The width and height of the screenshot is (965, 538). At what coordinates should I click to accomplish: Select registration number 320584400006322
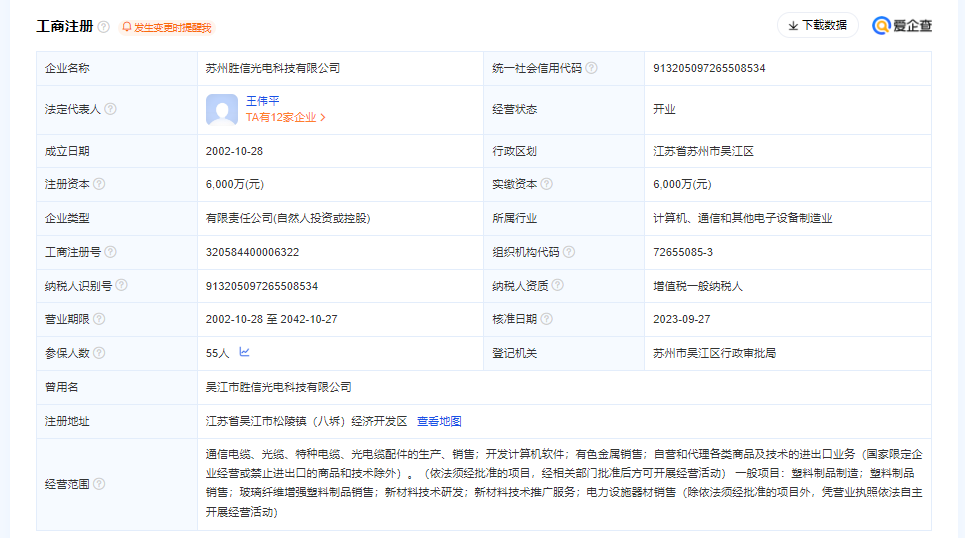(x=252, y=252)
